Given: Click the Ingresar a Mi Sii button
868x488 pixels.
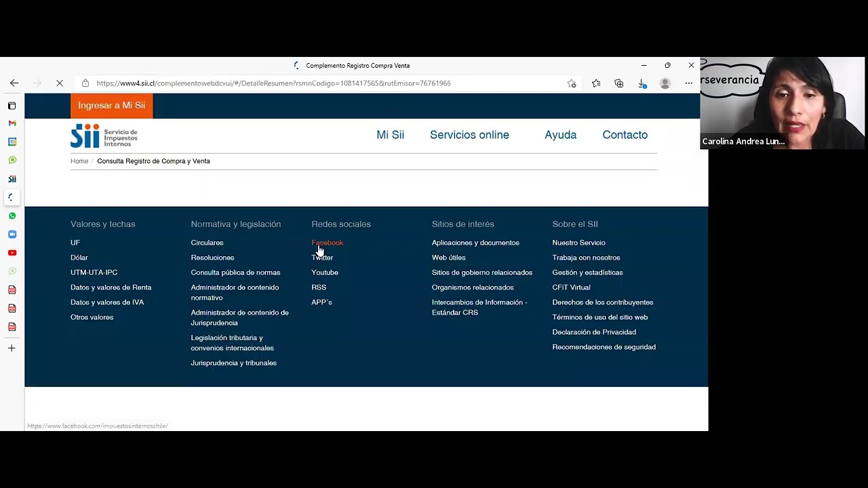Looking at the screenshot, I should [x=111, y=106].
